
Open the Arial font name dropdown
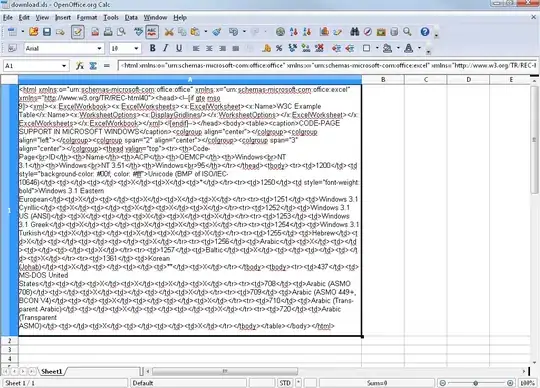pos(100,48)
